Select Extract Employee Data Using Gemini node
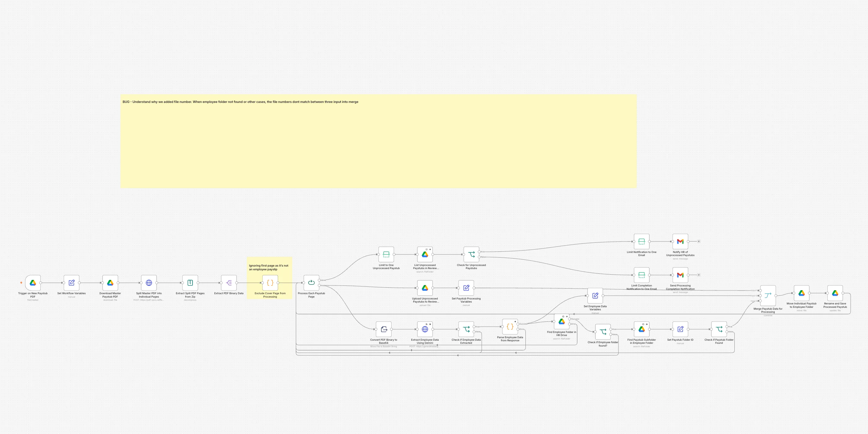Viewport: 868px width, 434px height. (x=425, y=329)
